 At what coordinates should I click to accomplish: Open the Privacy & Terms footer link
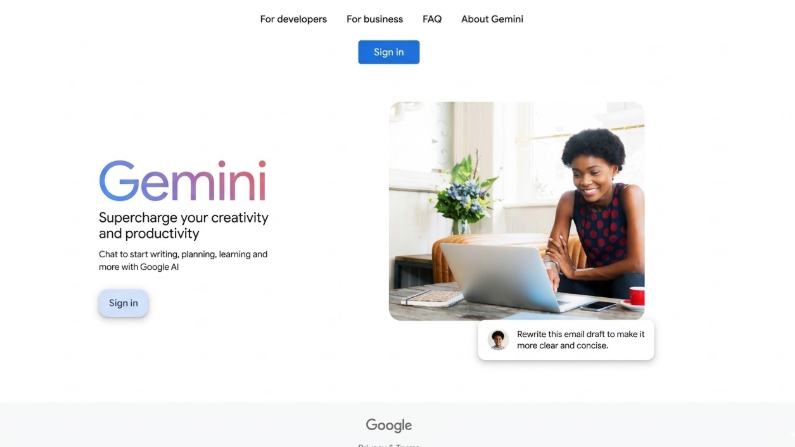(389, 445)
